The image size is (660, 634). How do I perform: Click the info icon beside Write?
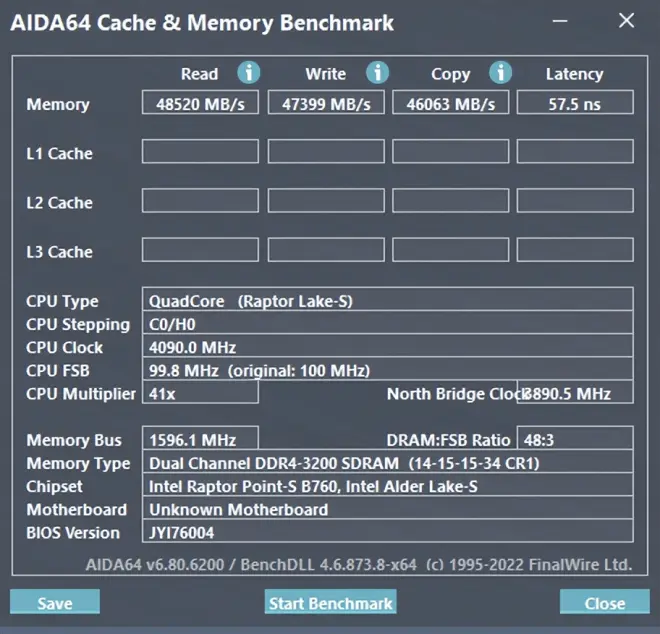pyautogui.click(x=377, y=73)
